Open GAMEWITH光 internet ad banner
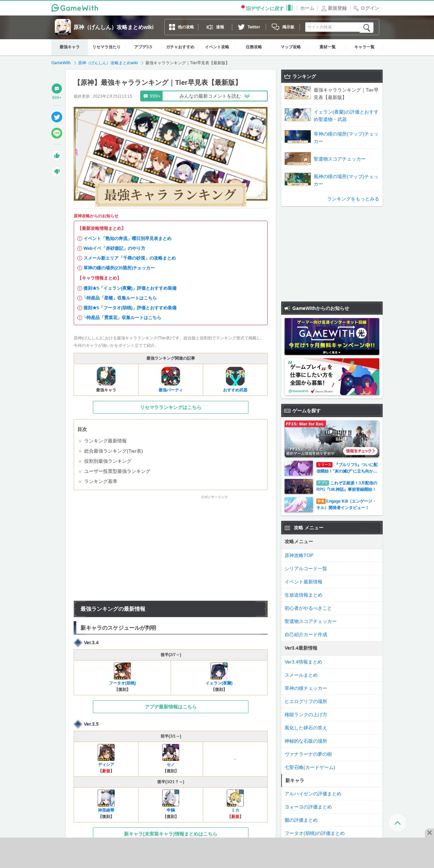Viewport: 434px width, 868px height. [332, 336]
